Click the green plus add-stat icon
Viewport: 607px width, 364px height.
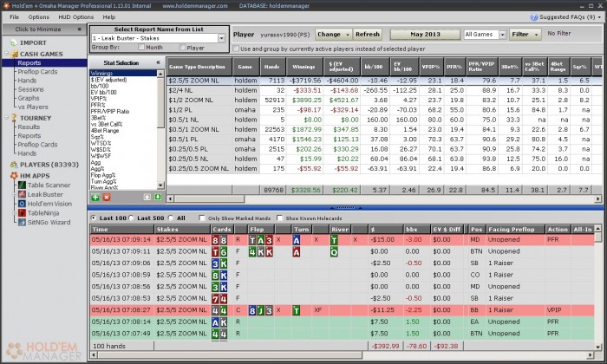(95, 198)
